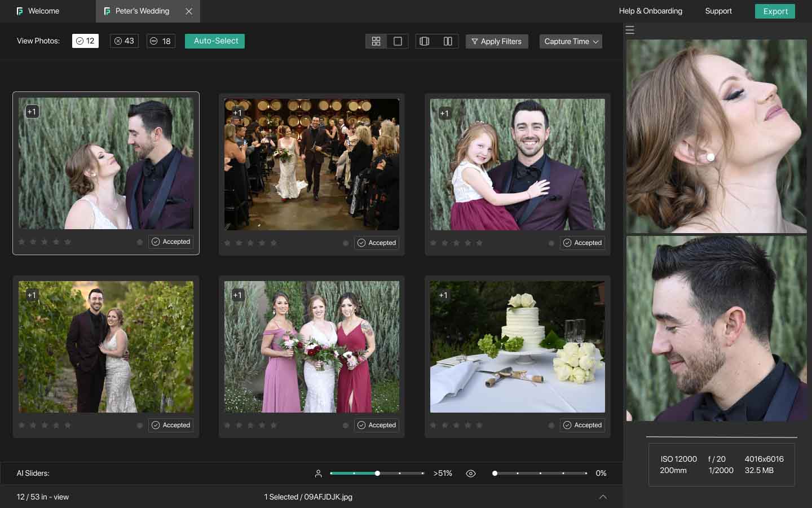This screenshot has width=812, height=508.
Task: Open the Apply Filters panel
Action: (x=497, y=41)
